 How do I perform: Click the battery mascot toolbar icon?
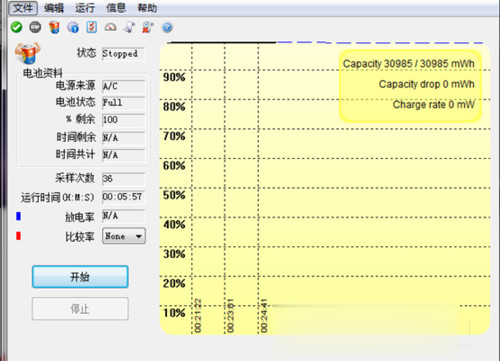point(54,27)
